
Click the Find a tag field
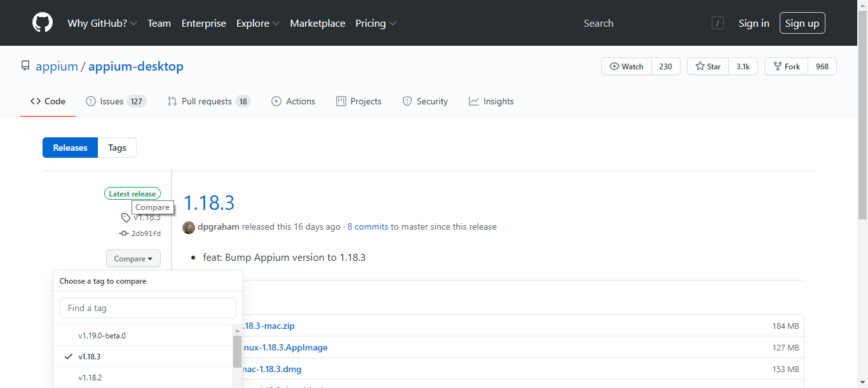(x=147, y=308)
